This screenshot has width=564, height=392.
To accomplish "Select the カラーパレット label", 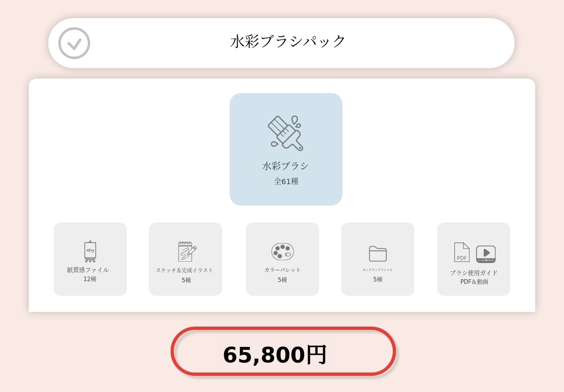I will point(282,270).
